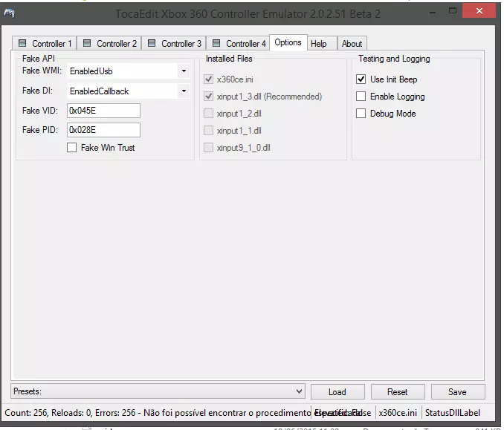This screenshot has height=430, width=504.
Task: Click the StatusDllLabel status bar entry
Action: (x=453, y=413)
